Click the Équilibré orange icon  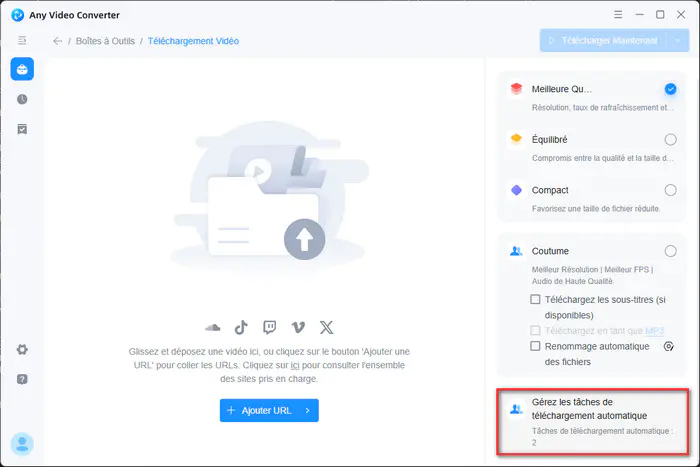517,138
